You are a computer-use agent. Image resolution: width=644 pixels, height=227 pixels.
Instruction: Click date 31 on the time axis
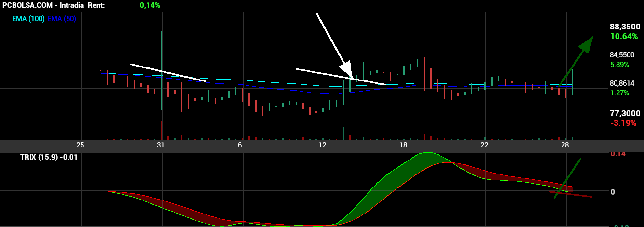[x=161, y=145]
